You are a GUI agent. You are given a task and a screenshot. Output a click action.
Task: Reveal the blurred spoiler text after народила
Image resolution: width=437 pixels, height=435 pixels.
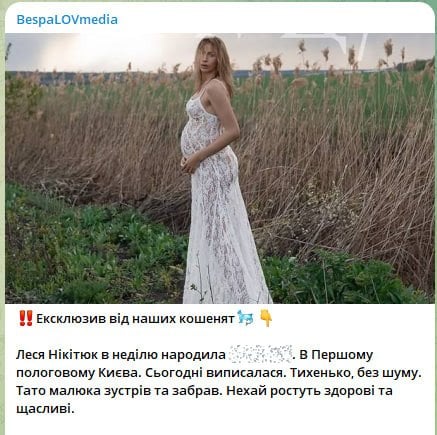click(261, 354)
